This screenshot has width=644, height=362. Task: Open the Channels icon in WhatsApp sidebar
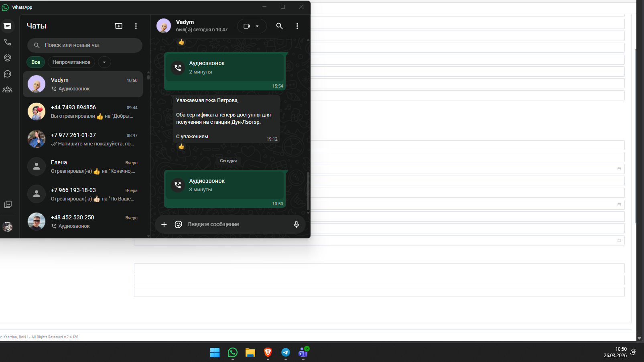point(7,74)
